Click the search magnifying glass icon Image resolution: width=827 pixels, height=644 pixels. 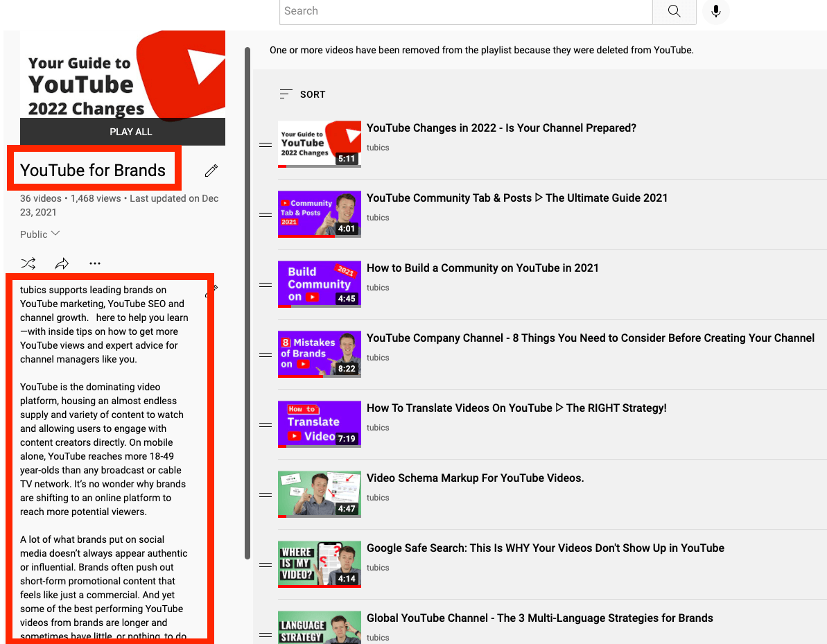673,12
